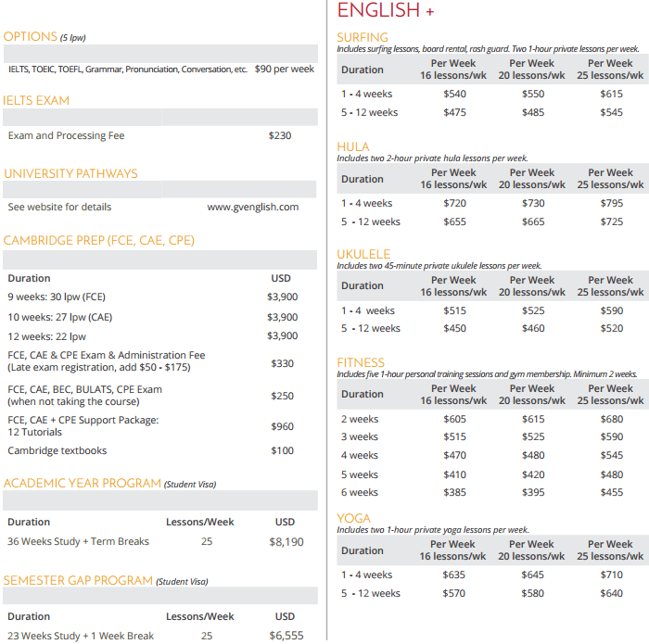The width and height of the screenshot is (649, 644).
Task: Click the FITNESS section heading
Action: [361, 363]
